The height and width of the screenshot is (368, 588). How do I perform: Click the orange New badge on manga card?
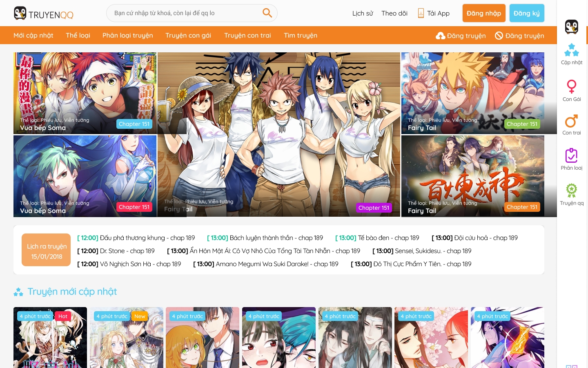140,316
